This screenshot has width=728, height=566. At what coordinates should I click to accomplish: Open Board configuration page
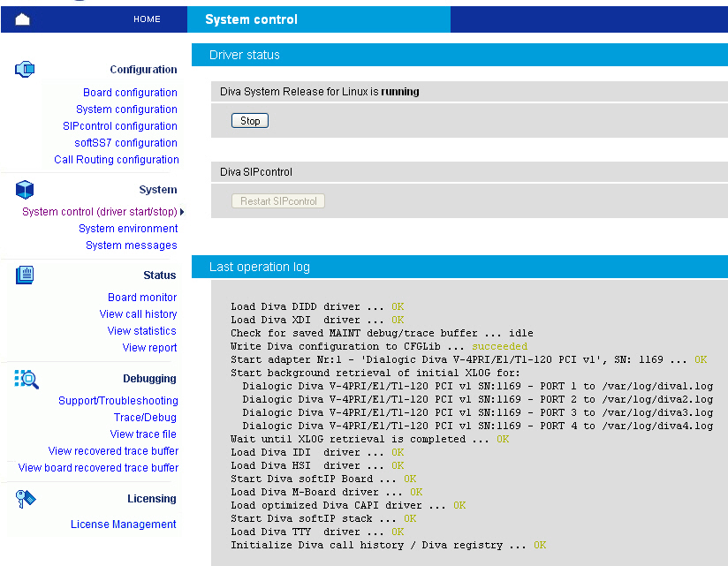point(130,93)
